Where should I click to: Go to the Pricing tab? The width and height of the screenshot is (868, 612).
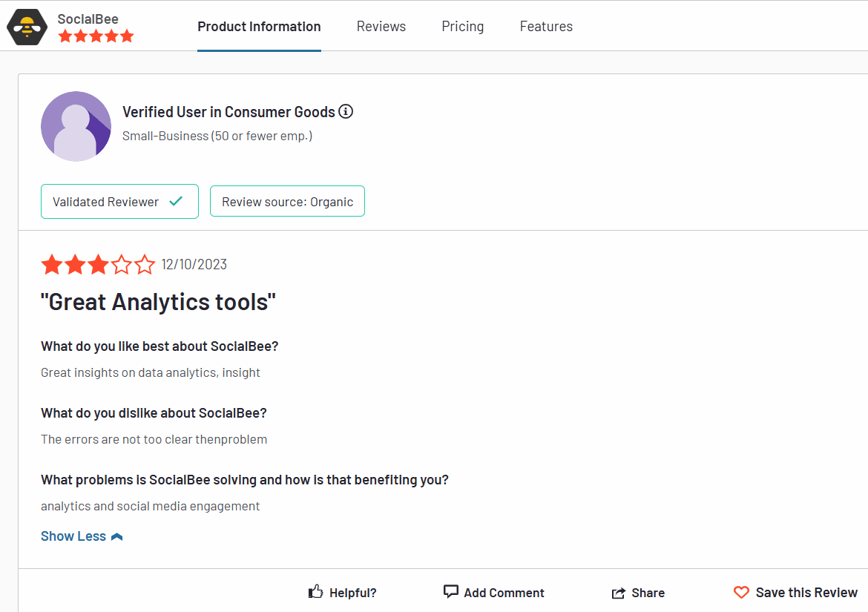(x=462, y=27)
